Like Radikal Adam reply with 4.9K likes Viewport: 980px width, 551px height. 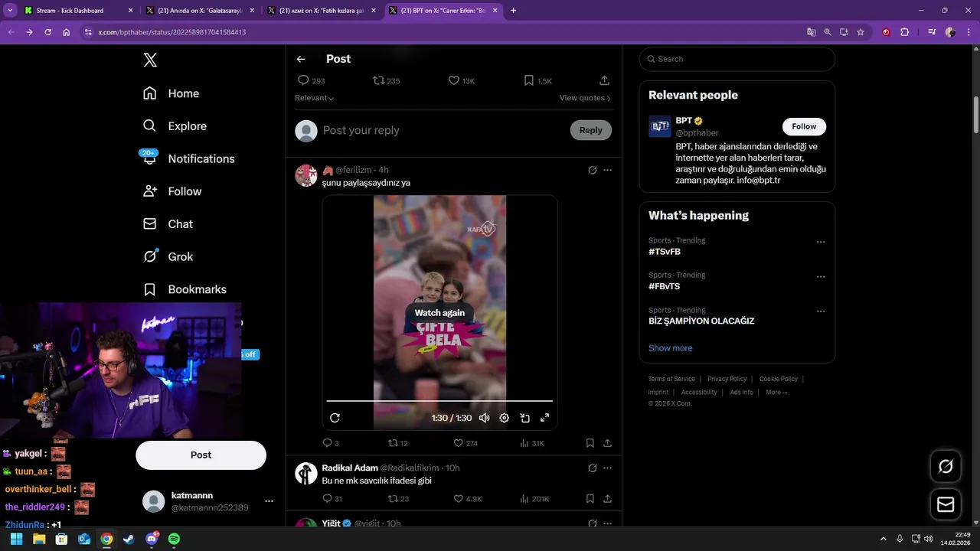(x=468, y=499)
